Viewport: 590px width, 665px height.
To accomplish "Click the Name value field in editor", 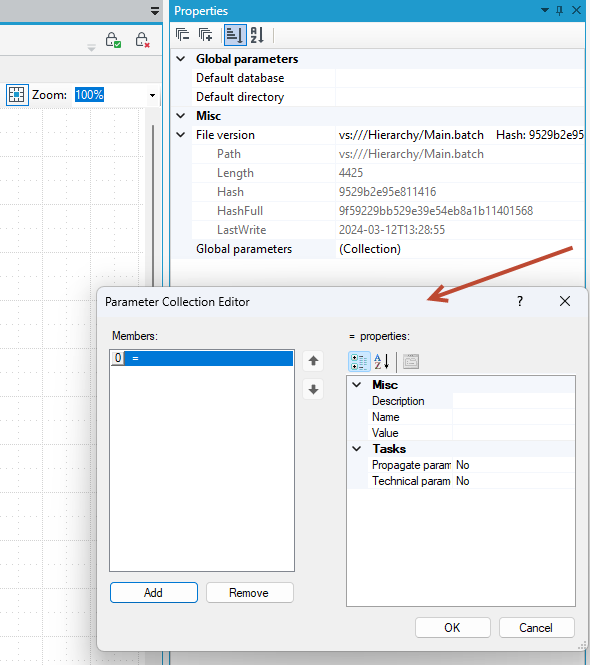I will [514, 417].
